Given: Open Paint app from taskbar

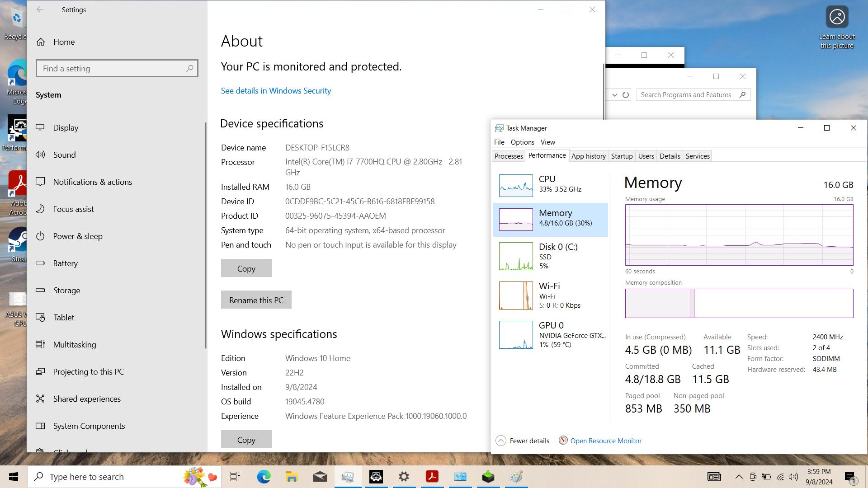Looking at the screenshot, I should [x=516, y=477].
